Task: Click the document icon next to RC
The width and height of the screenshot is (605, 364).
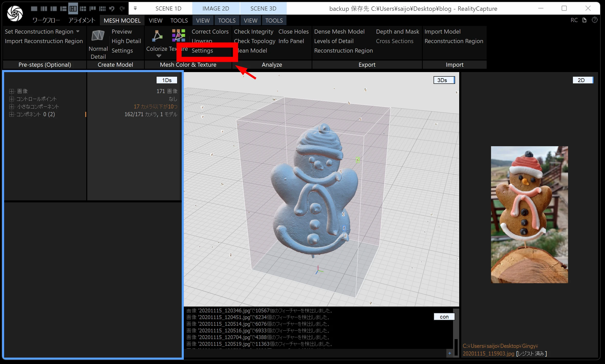Action: click(584, 20)
